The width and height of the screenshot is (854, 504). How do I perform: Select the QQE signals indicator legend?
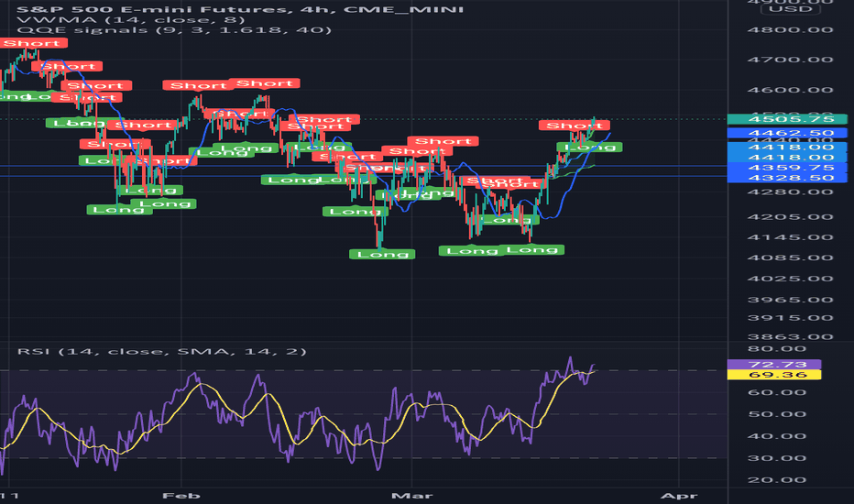tap(174, 29)
